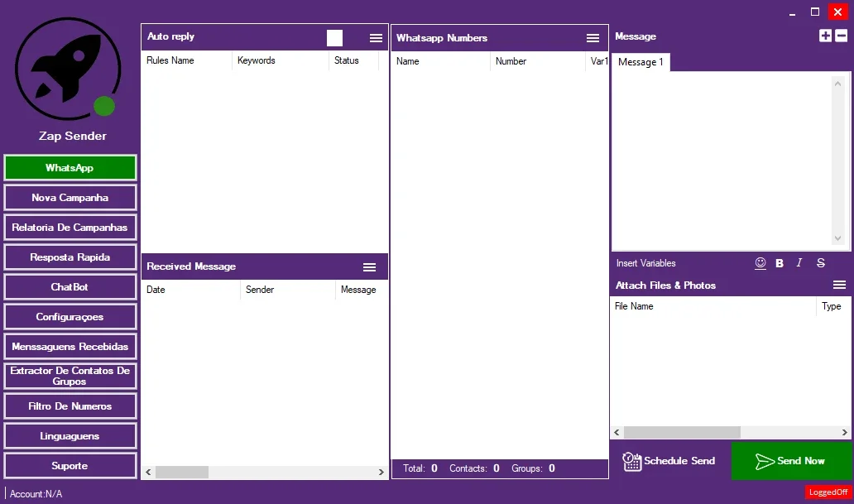Image resolution: width=854 pixels, height=504 pixels.
Task: Click inside the message text area
Action: pos(722,161)
